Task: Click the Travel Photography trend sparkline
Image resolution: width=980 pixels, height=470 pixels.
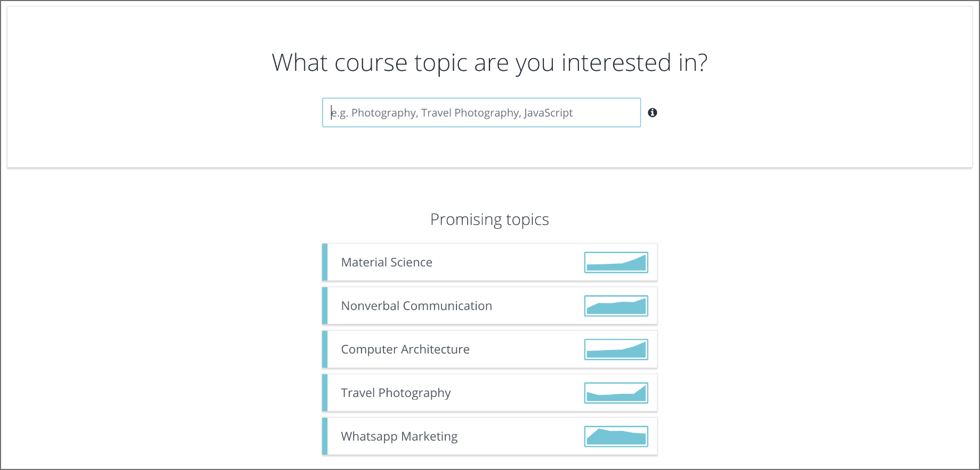Action: (x=616, y=393)
